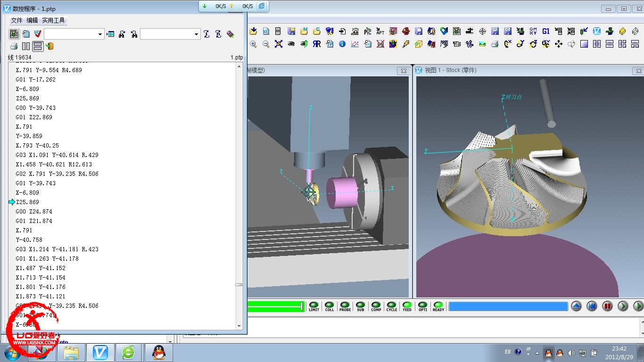Click the blue info circle icon
The width and height of the screenshot is (644, 362).
click(342, 44)
